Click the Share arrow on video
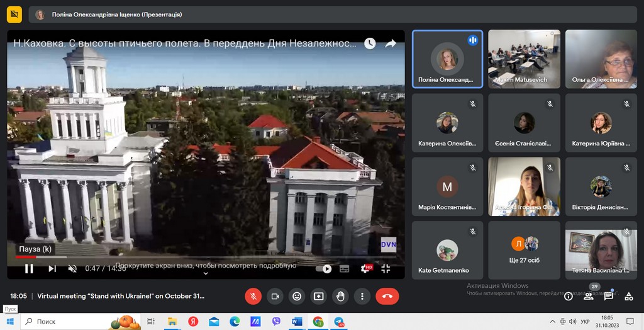The image size is (644, 330). pos(390,43)
